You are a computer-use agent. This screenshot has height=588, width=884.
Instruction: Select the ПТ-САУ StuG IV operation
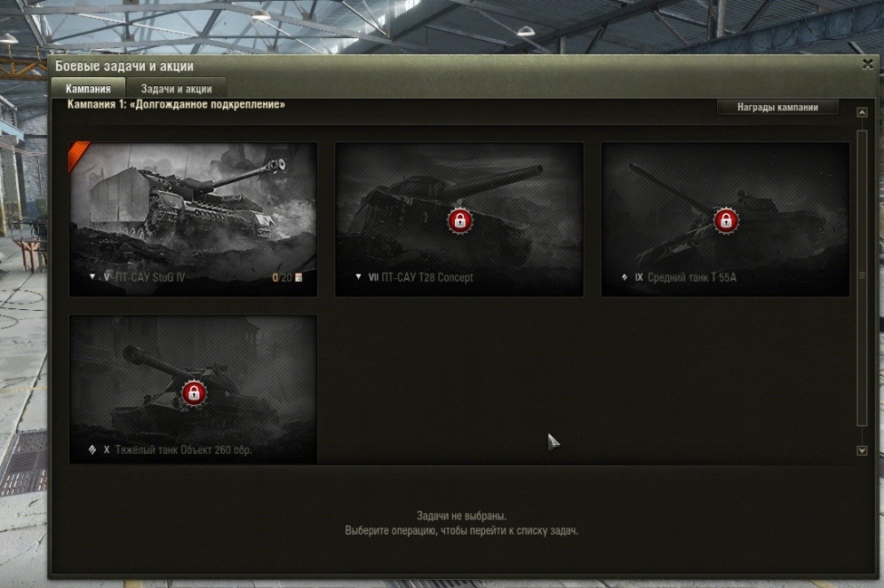[x=193, y=219]
